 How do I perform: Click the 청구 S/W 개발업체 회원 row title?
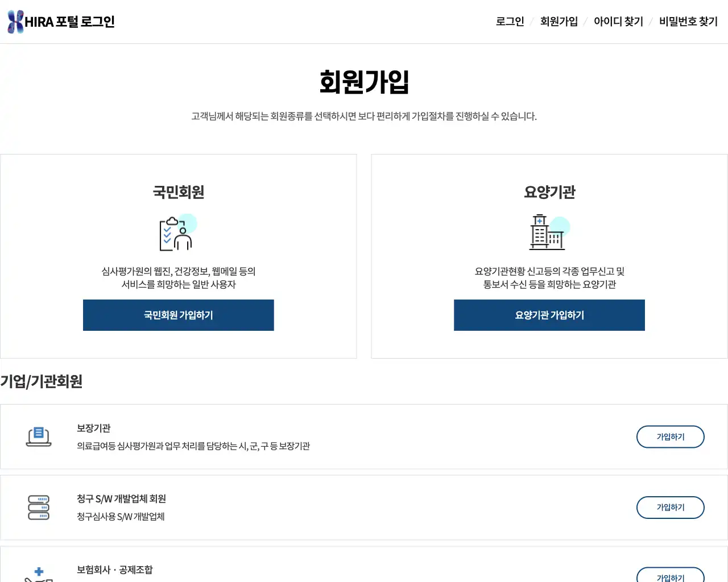[x=122, y=499]
